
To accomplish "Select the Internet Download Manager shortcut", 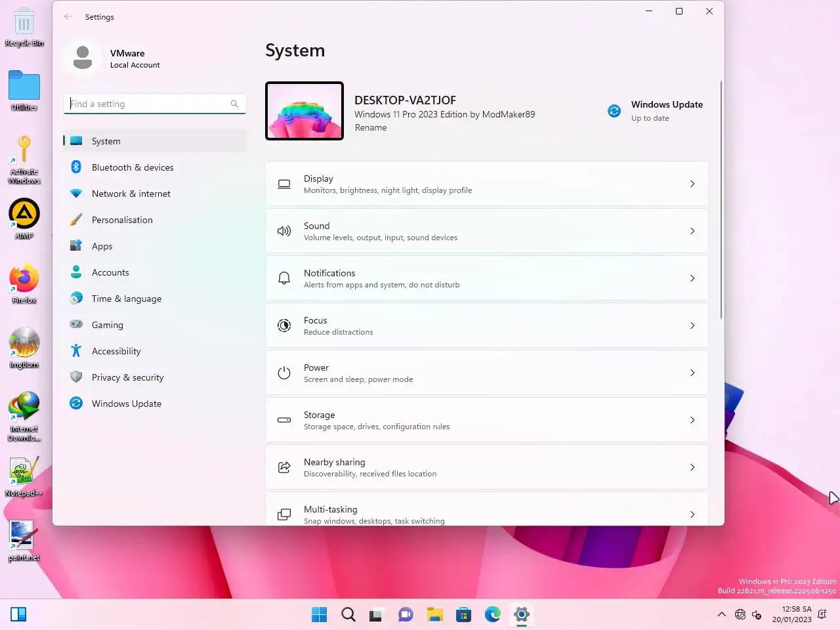I will click(24, 416).
